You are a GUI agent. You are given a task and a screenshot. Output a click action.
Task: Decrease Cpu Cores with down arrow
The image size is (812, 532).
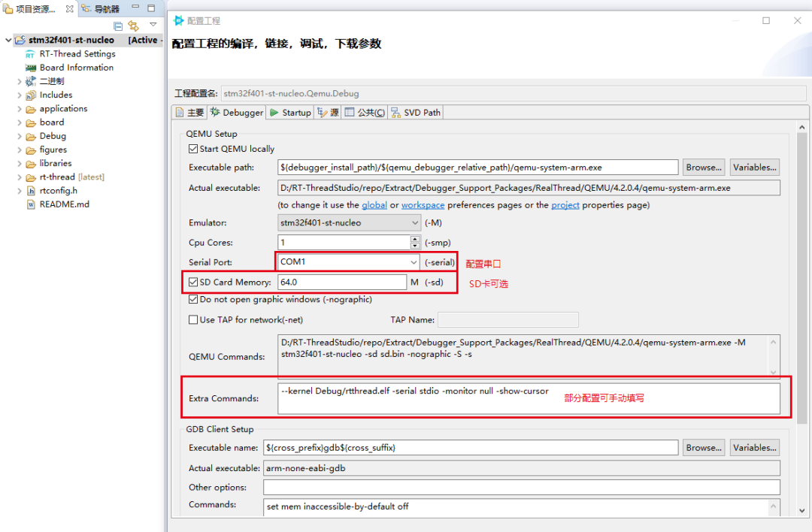pos(415,246)
